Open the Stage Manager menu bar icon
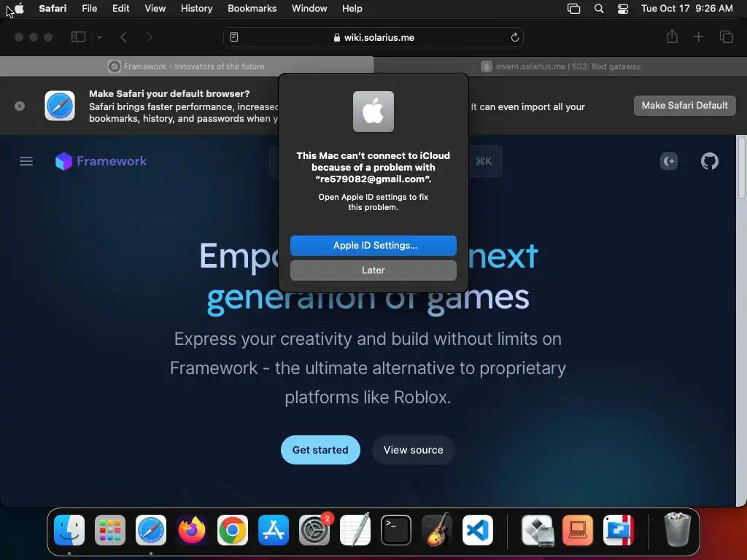The width and height of the screenshot is (747, 560). pos(573,9)
